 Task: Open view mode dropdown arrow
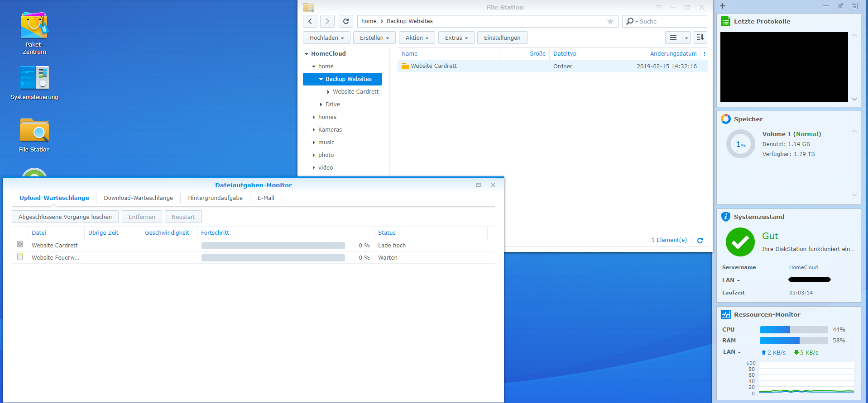[x=686, y=38]
